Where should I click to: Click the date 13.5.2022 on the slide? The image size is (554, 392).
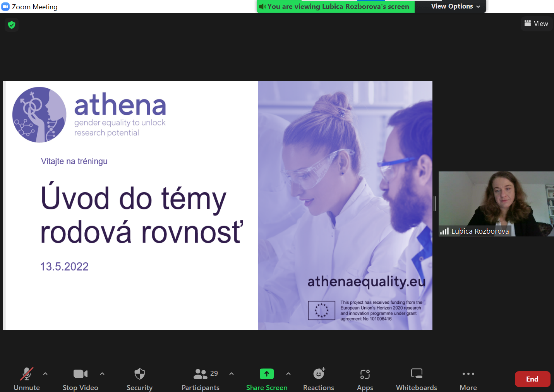coord(65,267)
